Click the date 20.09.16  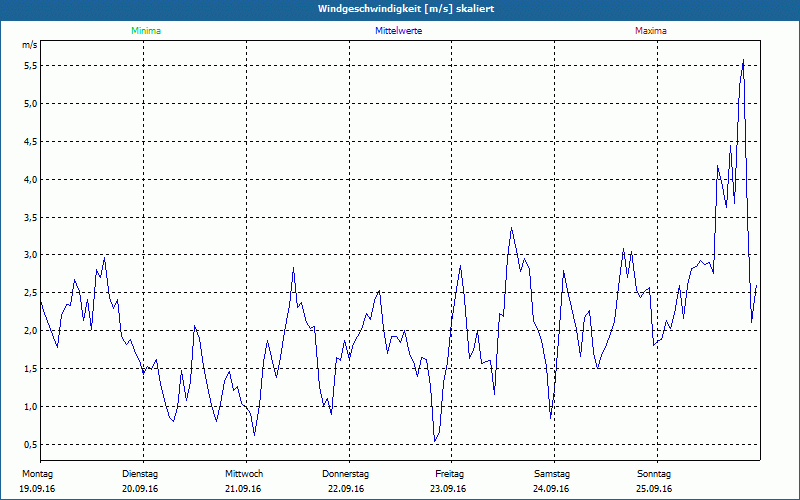(140, 489)
